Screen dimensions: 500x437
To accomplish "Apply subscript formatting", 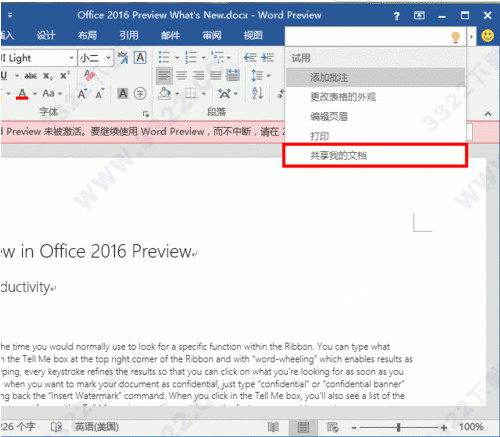I will pos(47,76).
